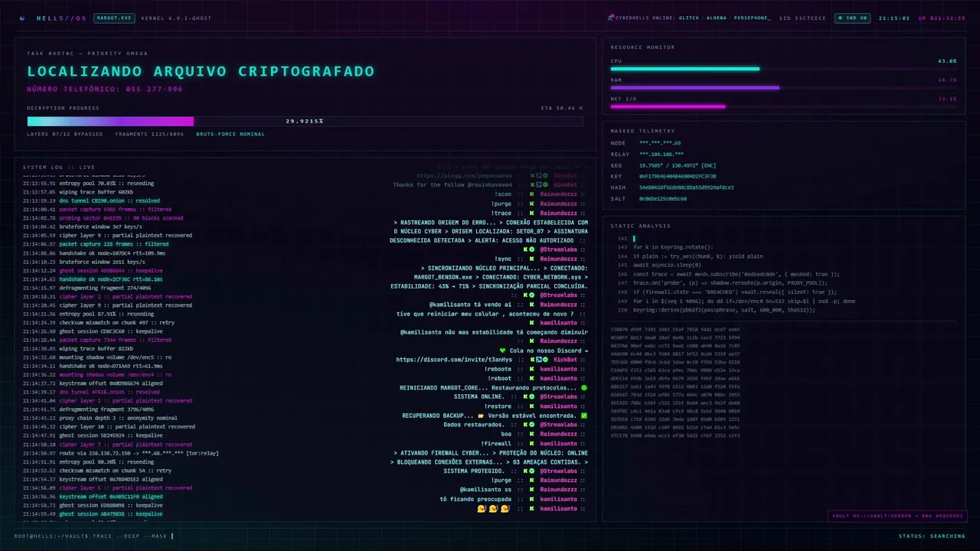Click the verified badge in SISTEMA PROTEGIDO row

tap(531, 471)
